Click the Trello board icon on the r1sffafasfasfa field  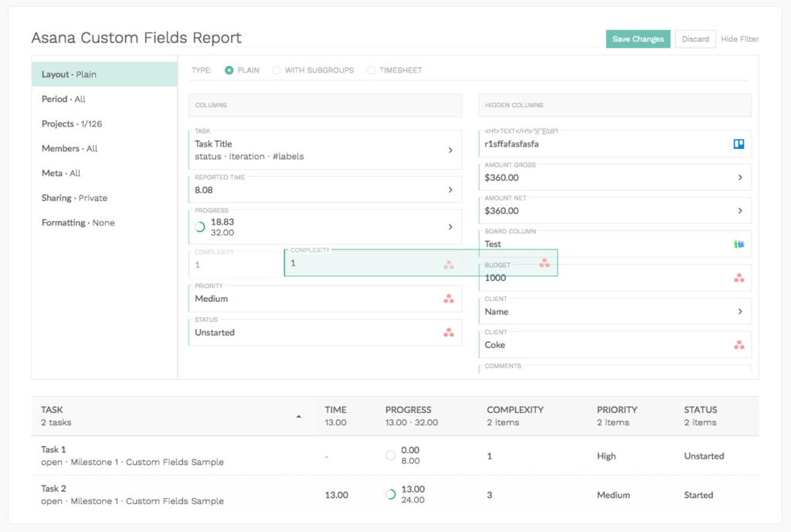click(739, 144)
